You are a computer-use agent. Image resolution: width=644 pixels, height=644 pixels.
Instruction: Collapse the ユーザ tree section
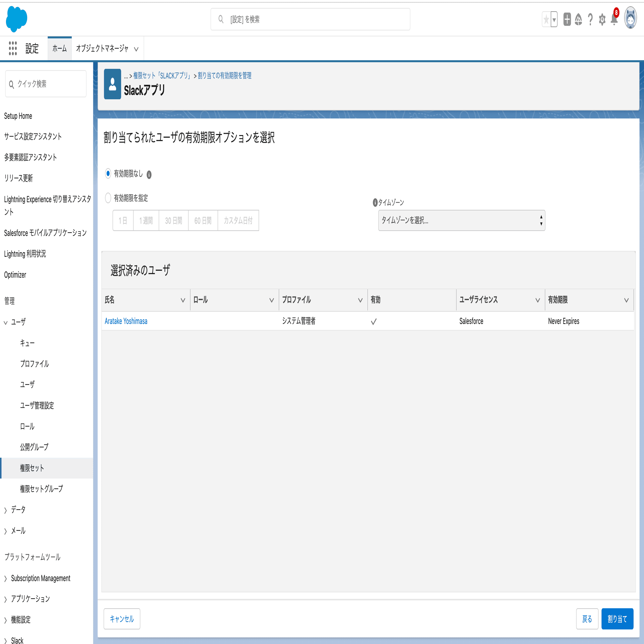click(x=5, y=322)
